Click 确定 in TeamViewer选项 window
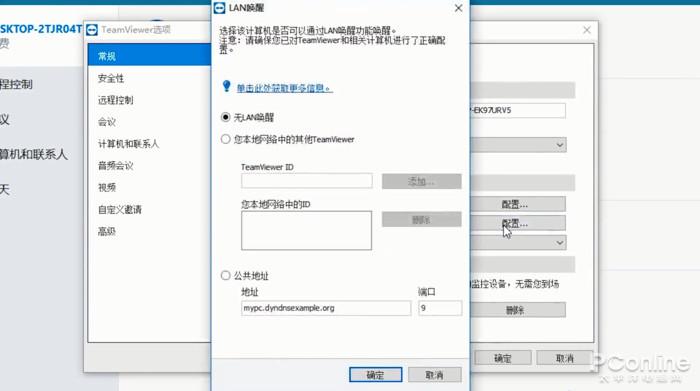 [x=503, y=358]
